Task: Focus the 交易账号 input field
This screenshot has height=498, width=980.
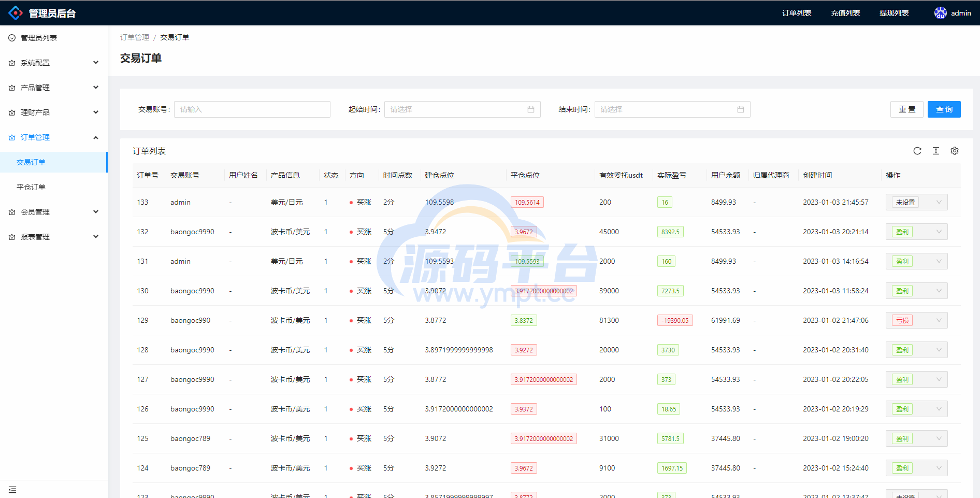Action: click(x=252, y=109)
